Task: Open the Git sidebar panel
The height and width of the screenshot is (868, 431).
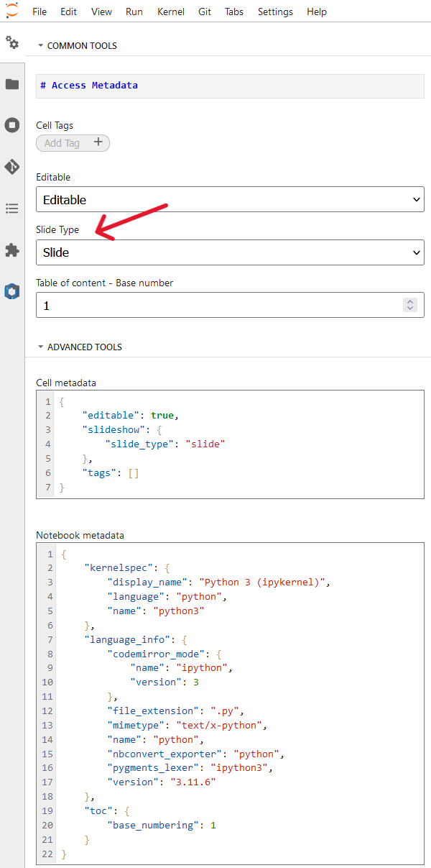Action: 11,166
